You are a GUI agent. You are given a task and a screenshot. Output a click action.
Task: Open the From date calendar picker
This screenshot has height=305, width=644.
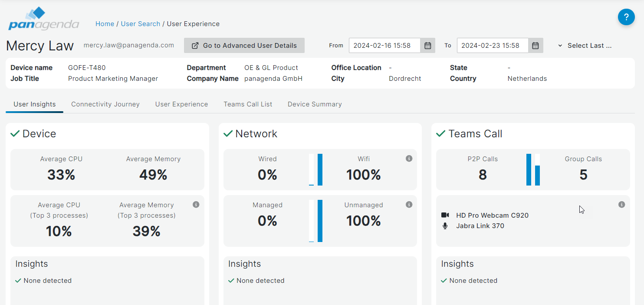pos(427,46)
